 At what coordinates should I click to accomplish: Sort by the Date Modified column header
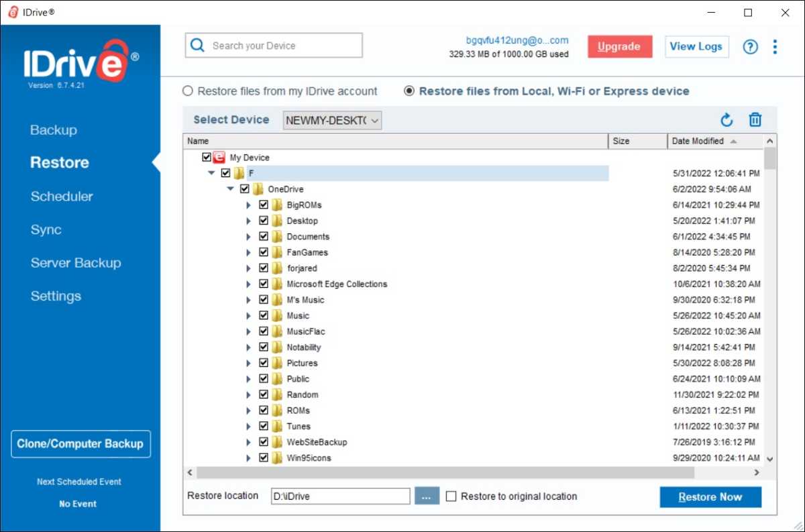(x=715, y=141)
